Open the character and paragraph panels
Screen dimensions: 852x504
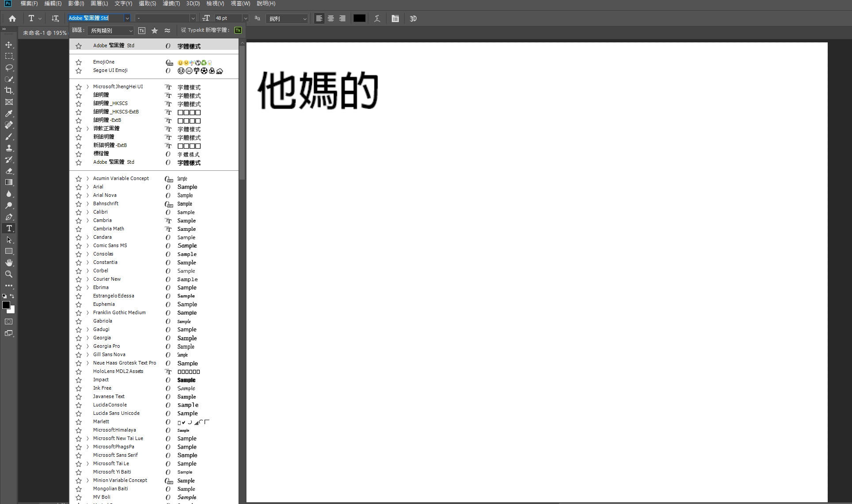pos(395,19)
